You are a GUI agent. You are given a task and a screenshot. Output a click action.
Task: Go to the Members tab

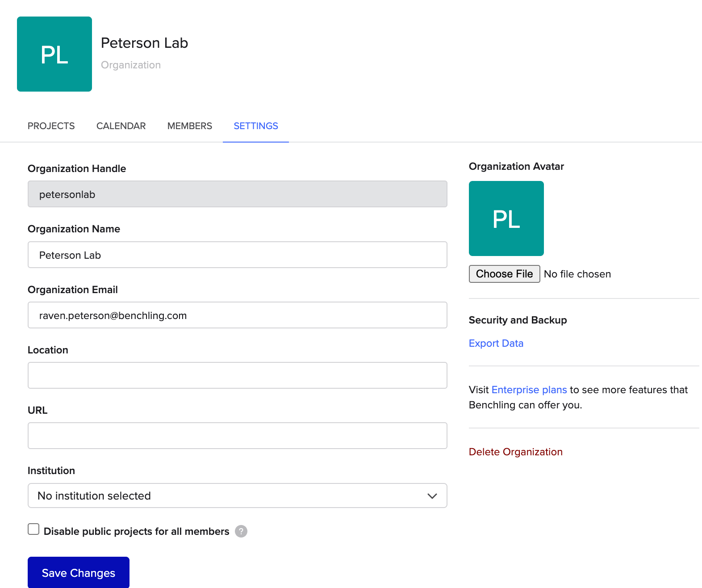click(190, 126)
